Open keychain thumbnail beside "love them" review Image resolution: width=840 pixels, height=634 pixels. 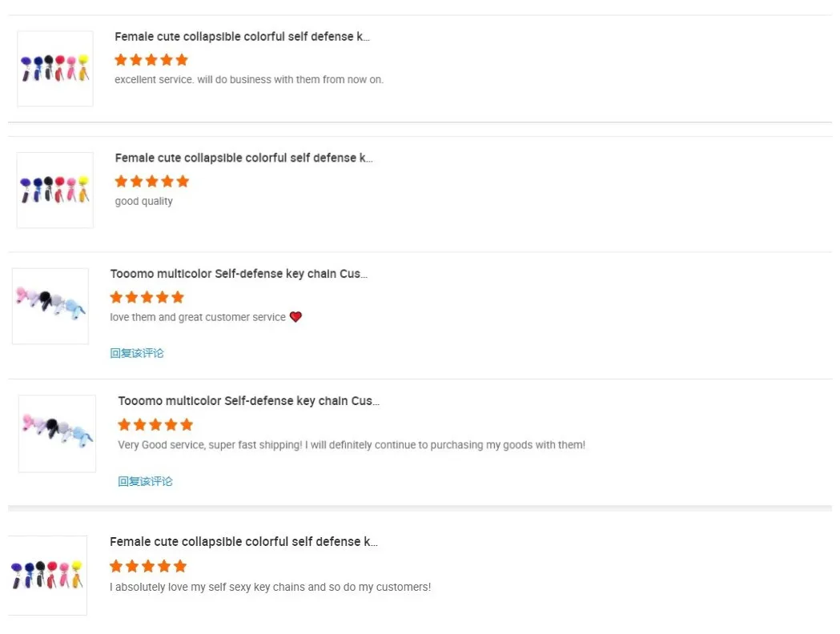(50, 307)
